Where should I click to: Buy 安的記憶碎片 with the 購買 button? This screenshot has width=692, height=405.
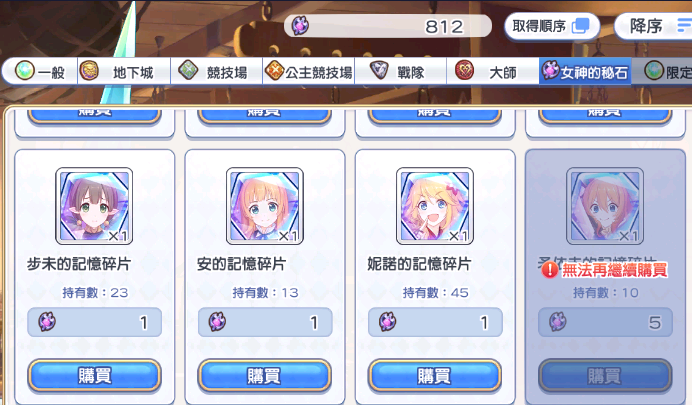pyautogui.click(x=264, y=376)
